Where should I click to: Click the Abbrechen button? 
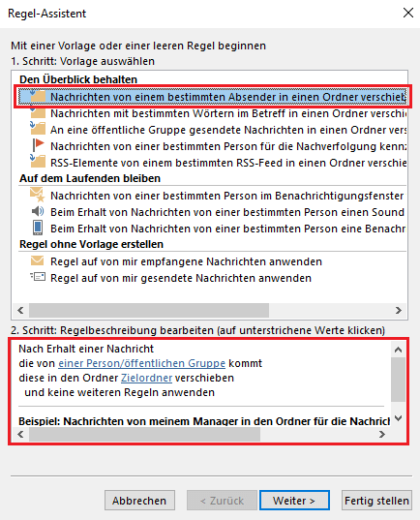pyautogui.click(x=139, y=500)
